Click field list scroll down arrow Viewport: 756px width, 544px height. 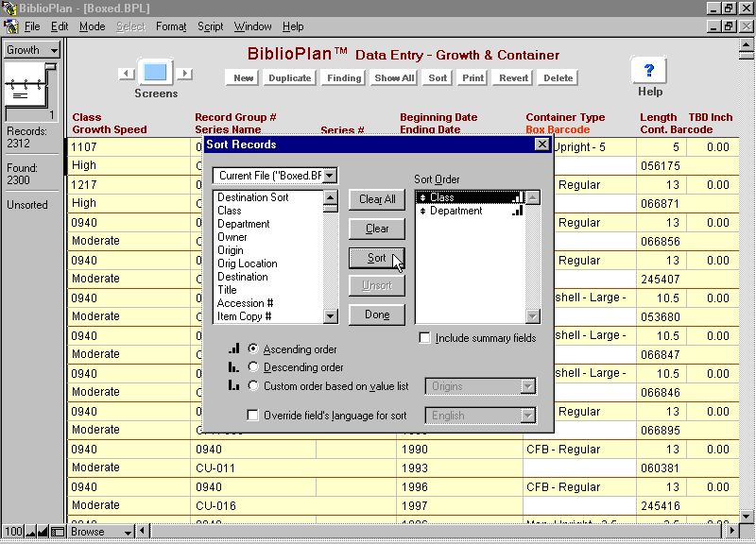[330, 316]
